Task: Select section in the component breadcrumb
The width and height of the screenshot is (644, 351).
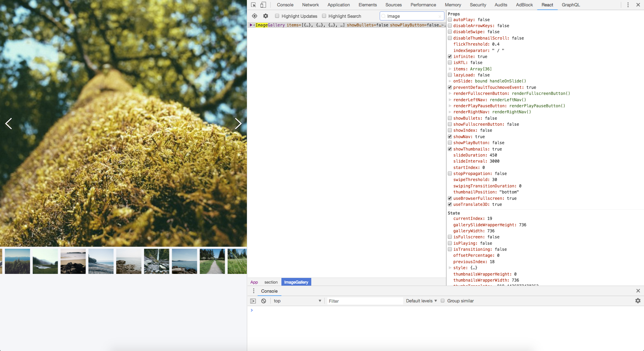Action: pos(270,282)
